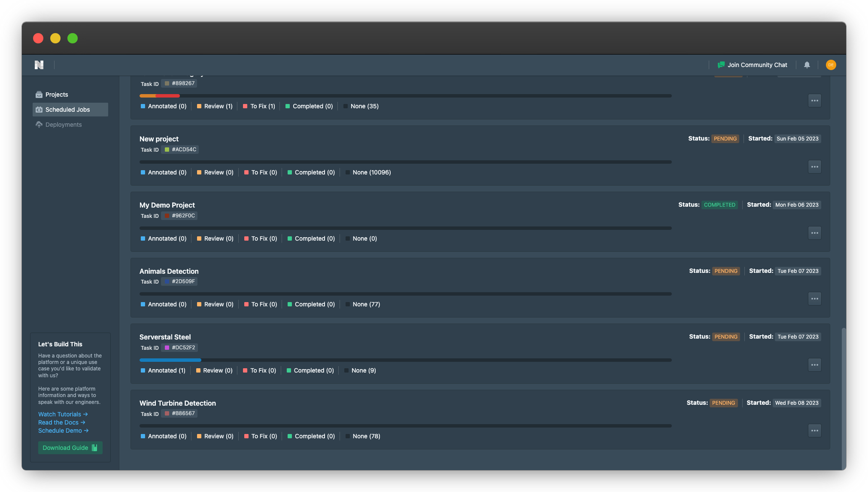Click the progress bar of task #898267
The width and height of the screenshot is (868, 492).
point(405,96)
